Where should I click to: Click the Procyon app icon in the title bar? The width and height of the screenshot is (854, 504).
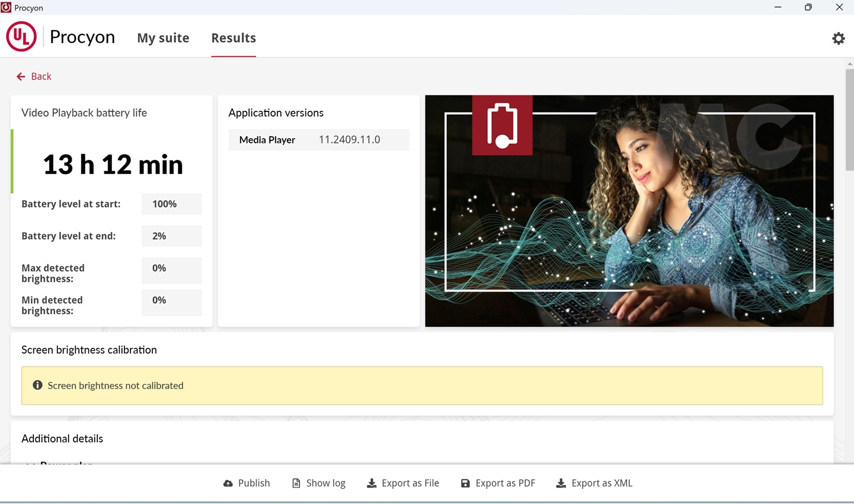(x=6, y=7)
